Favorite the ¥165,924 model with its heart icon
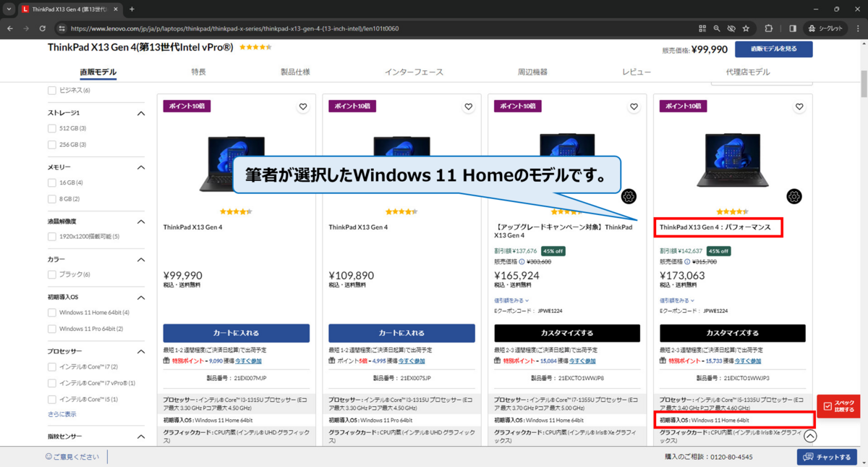This screenshot has height=467, width=868. point(634,106)
